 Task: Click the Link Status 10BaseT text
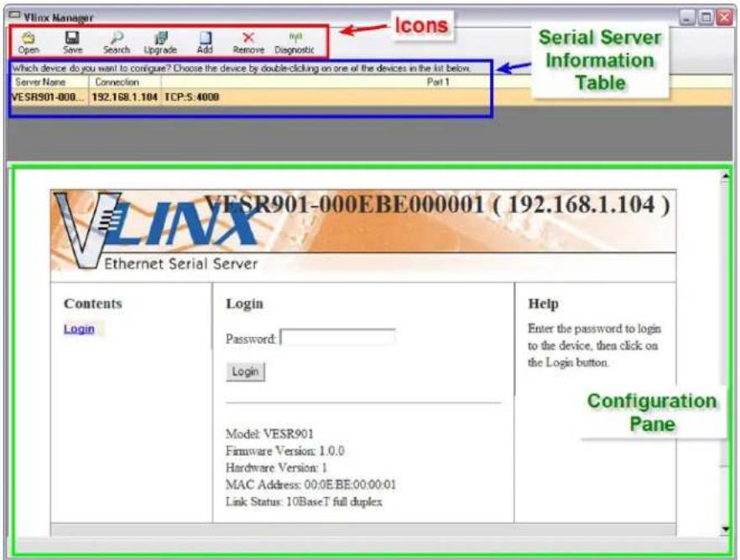pyautogui.click(x=304, y=501)
